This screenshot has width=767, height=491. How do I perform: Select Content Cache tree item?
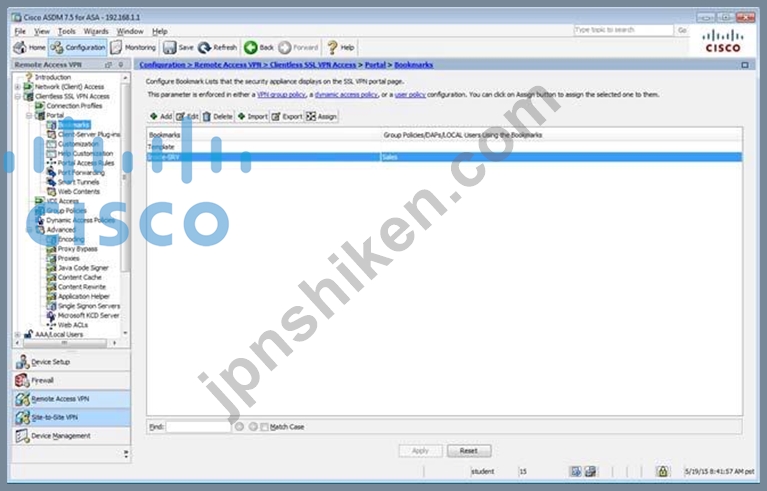click(x=80, y=277)
